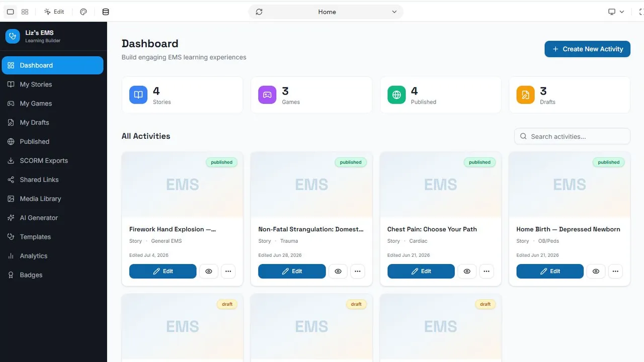Open My Games in the sidebar

pos(53,104)
